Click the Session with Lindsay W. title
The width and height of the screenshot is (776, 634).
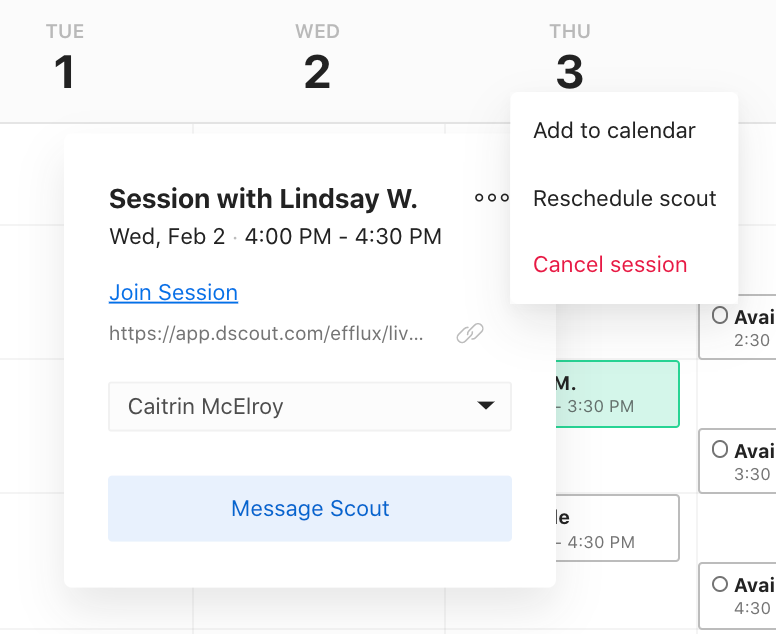tap(263, 199)
